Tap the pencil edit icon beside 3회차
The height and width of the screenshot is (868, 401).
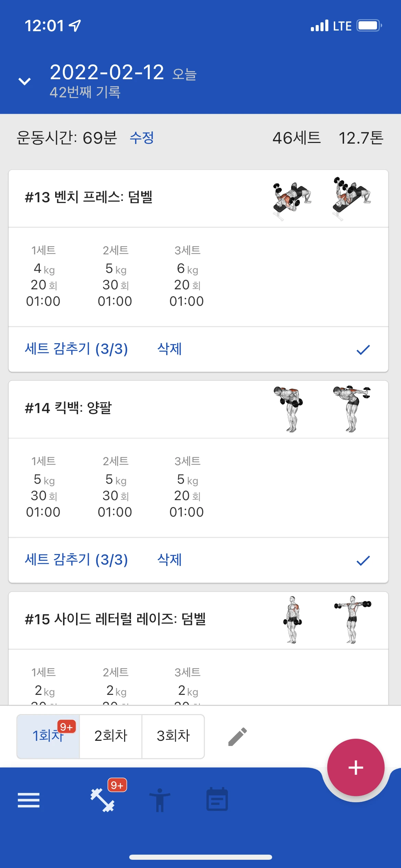238,736
